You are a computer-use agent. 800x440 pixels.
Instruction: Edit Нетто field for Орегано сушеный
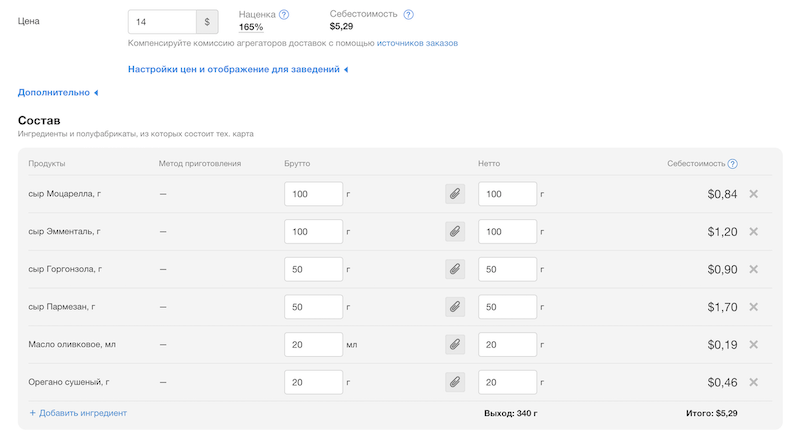click(x=507, y=382)
